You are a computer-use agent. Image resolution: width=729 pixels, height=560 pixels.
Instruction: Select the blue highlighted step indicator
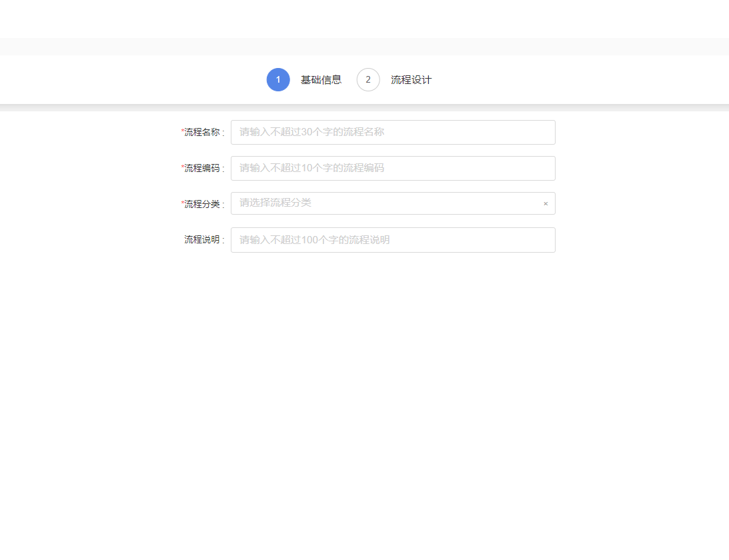(x=278, y=79)
